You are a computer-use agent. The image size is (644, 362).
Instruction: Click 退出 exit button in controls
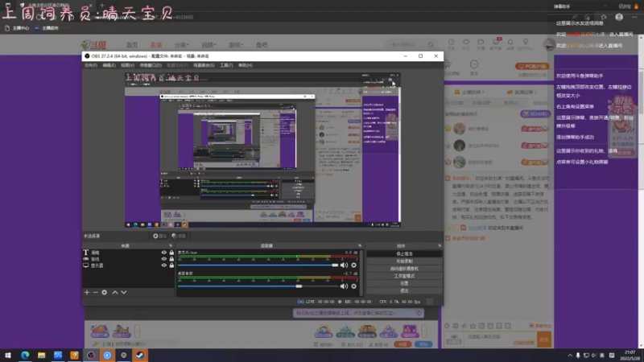tap(404, 291)
